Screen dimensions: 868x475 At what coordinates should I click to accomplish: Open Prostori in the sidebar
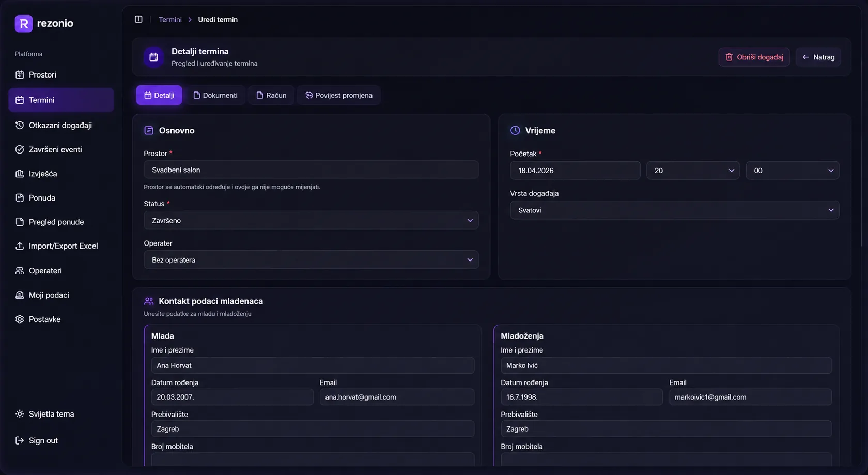(x=61, y=74)
